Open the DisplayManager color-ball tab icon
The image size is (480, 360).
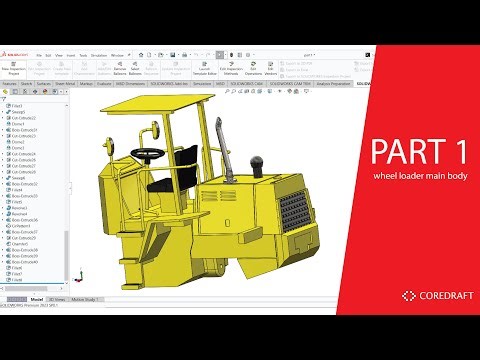tap(45, 91)
